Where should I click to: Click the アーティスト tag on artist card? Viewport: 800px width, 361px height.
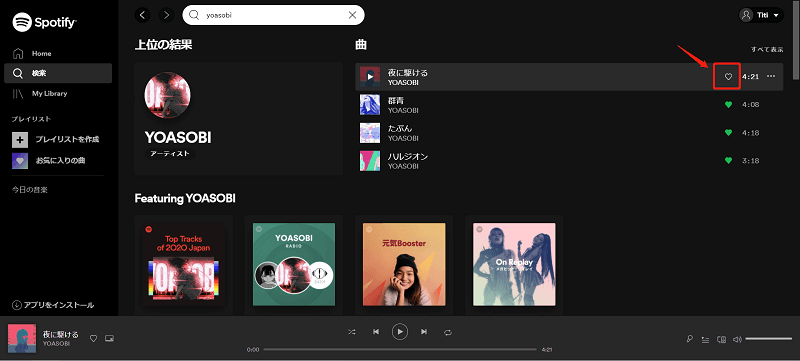pyautogui.click(x=170, y=153)
